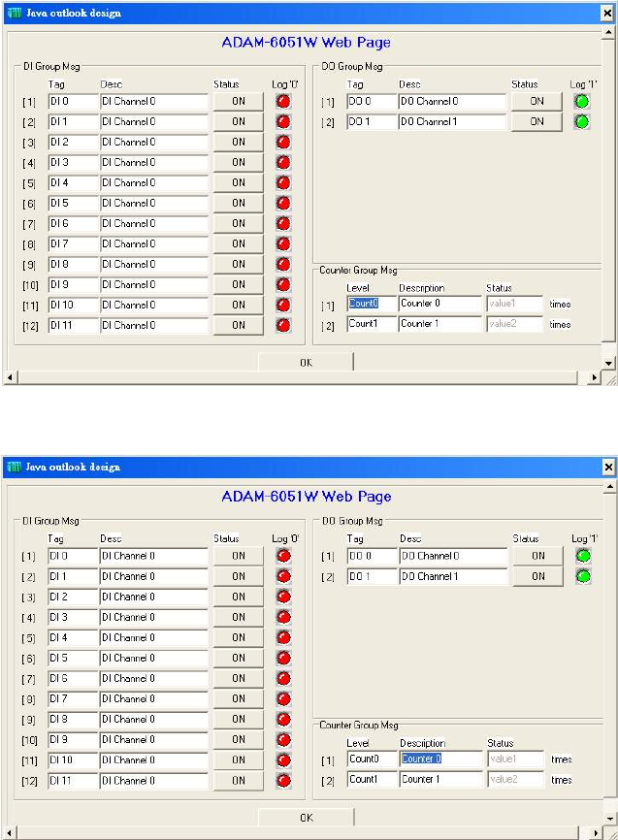
Task: Click the DI 5 tag field in upper window
Action: [x=74, y=203]
